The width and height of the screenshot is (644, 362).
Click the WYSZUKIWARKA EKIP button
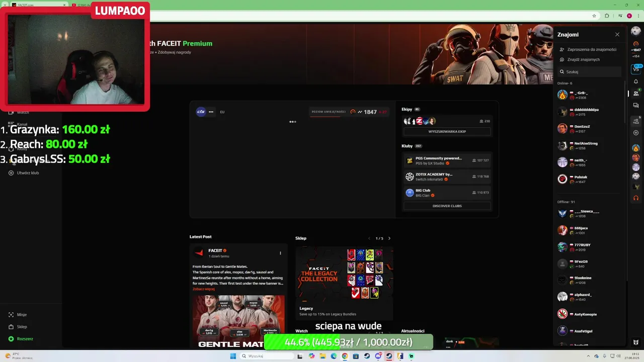click(x=447, y=131)
